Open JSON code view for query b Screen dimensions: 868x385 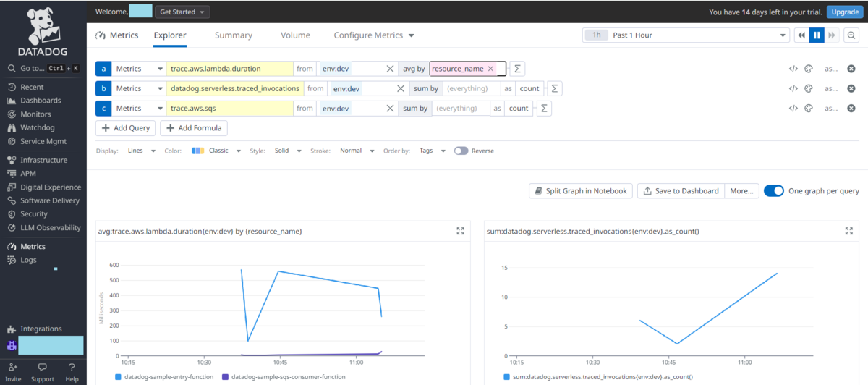(793, 88)
